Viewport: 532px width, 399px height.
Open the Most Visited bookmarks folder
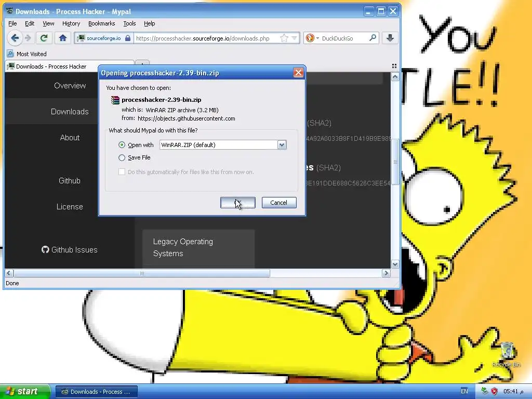(27, 54)
